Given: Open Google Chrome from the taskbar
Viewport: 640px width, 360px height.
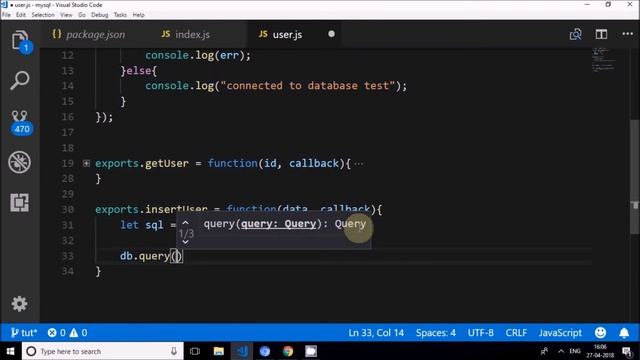Looking at the screenshot, I should pyautogui.click(x=288, y=351).
